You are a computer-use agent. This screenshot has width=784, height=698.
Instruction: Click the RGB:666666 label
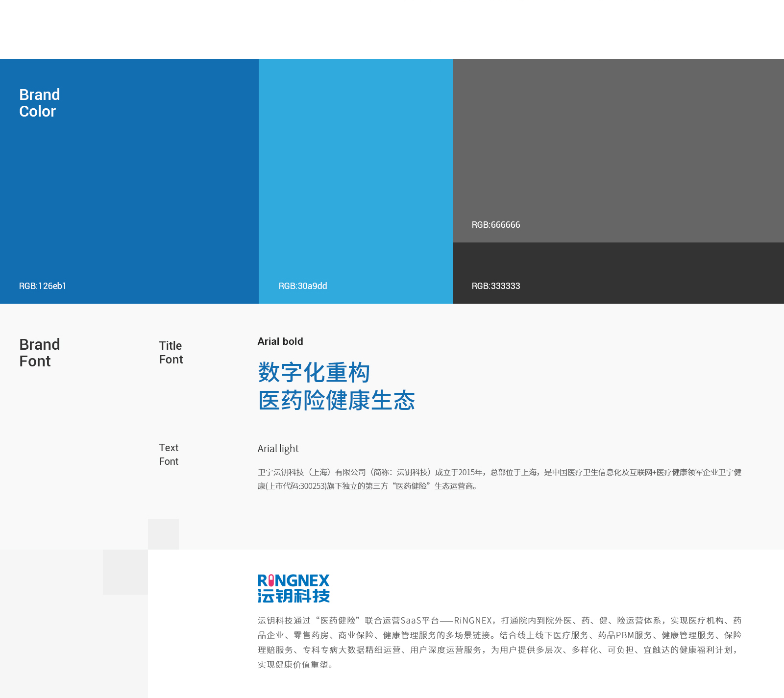(496, 225)
